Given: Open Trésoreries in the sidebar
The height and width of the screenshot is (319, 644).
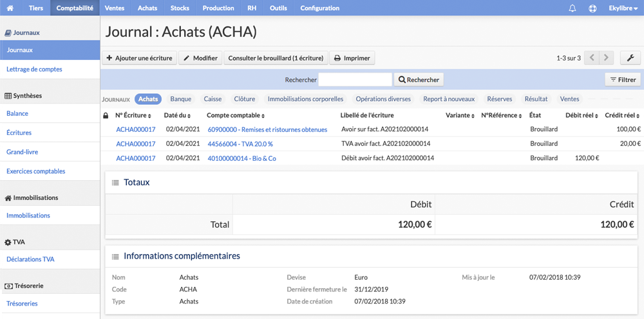Looking at the screenshot, I should coord(50,304).
